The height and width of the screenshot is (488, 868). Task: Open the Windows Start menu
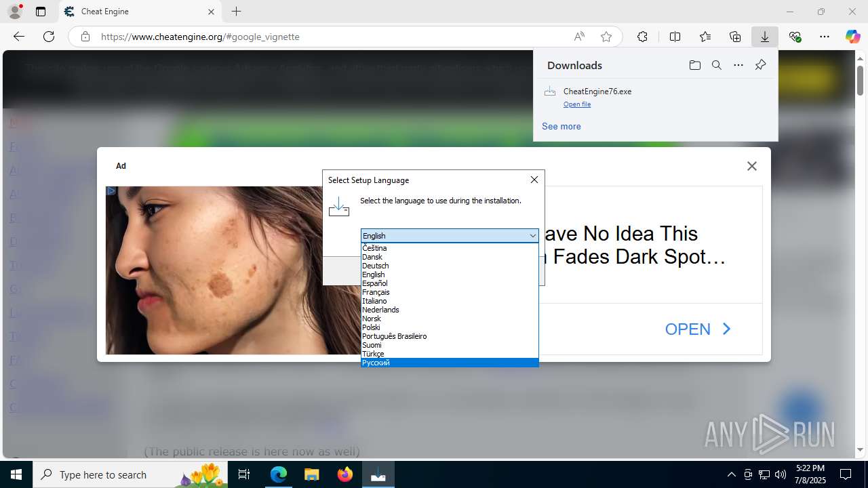16,474
